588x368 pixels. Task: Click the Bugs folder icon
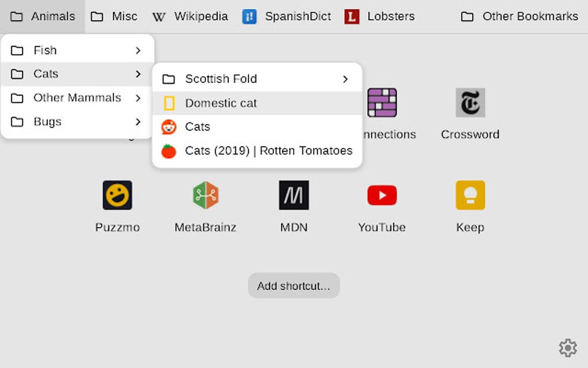click(x=17, y=122)
